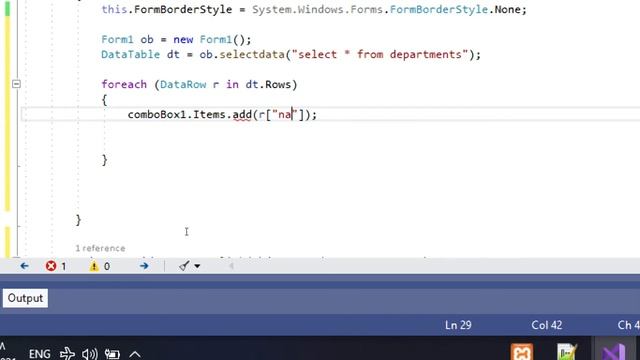Show the 0 warnings indicator

(x=100, y=266)
